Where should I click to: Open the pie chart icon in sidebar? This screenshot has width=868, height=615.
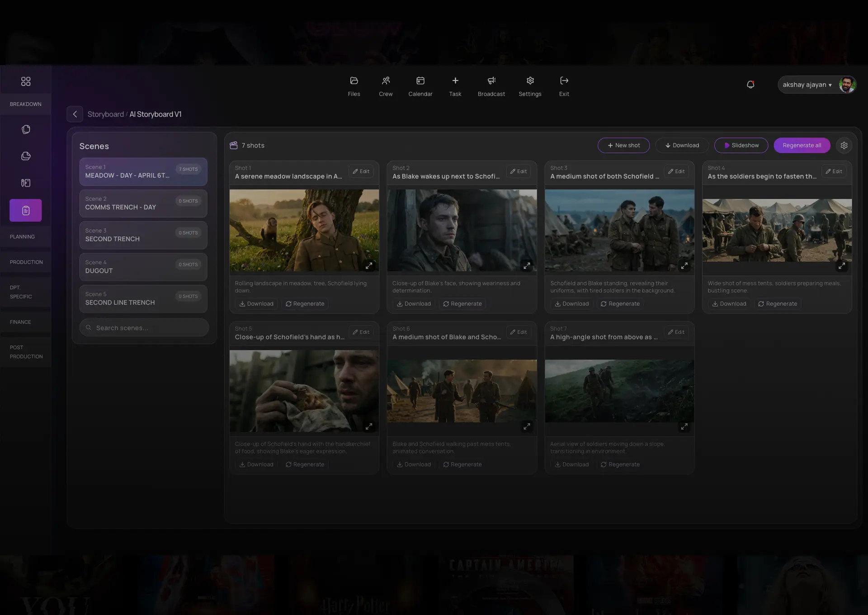pos(26,156)
